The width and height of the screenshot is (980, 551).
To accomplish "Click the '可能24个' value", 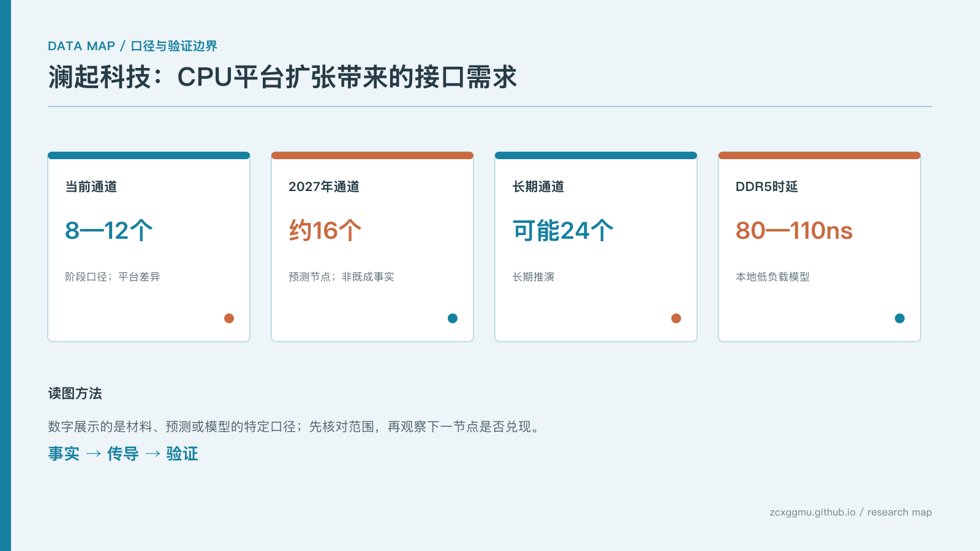I will [x=563, y=231].
